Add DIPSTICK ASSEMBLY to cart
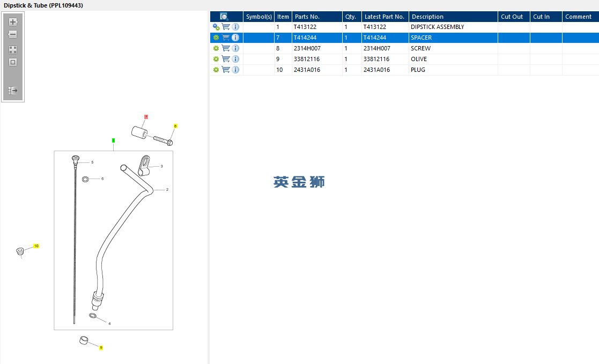 226,27
